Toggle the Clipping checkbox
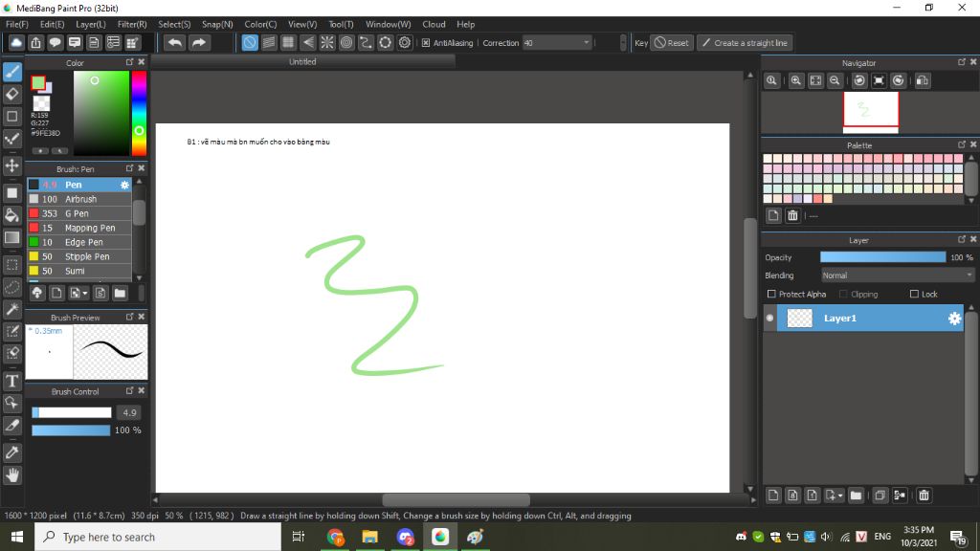 [843, 294]
